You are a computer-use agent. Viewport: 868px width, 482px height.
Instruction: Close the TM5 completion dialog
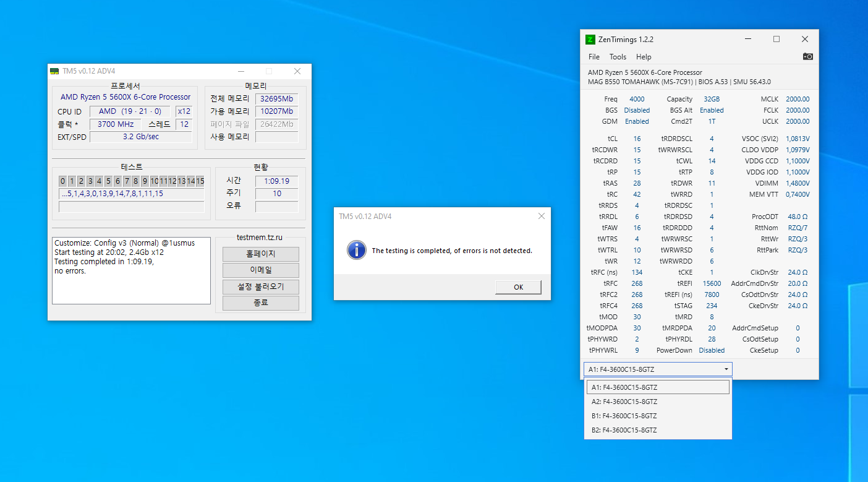(542, 216)
